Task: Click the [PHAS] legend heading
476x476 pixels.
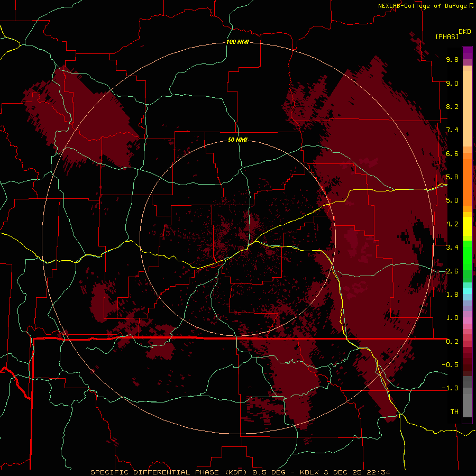Action: tap(447, 36)
